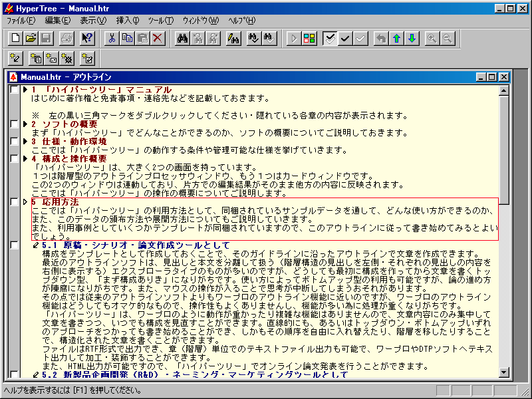This screenshot has width=532, height=399.
Task: Check the box for chapter 1 「ハイパーツリー」マニュアル
Action: coord(14,90)
